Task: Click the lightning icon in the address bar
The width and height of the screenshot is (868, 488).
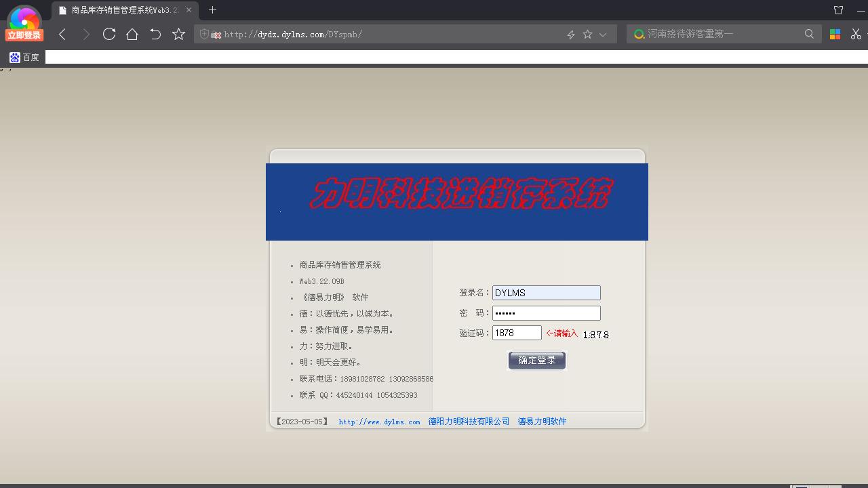Action: (x=570, y=33)
